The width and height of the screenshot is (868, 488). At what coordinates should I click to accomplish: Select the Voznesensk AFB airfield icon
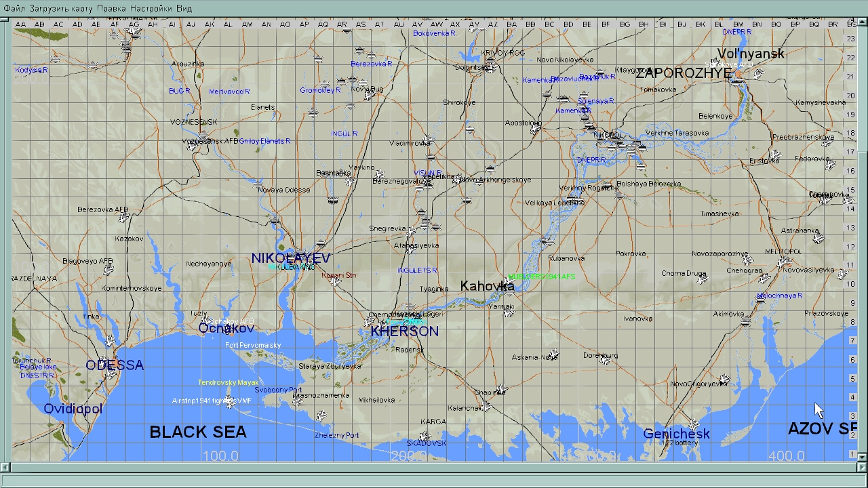click(192, 146)
